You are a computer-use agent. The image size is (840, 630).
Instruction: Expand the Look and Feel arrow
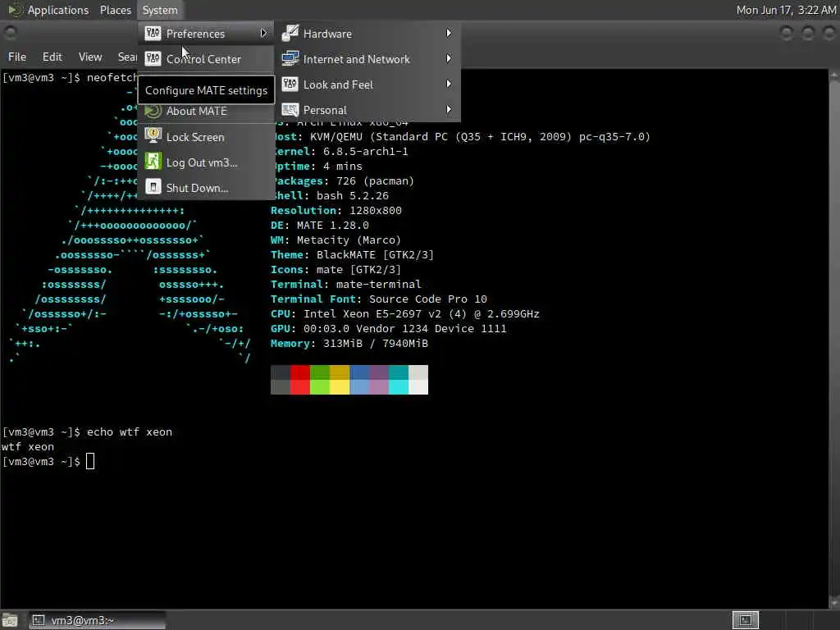click(x=449, y=84)
